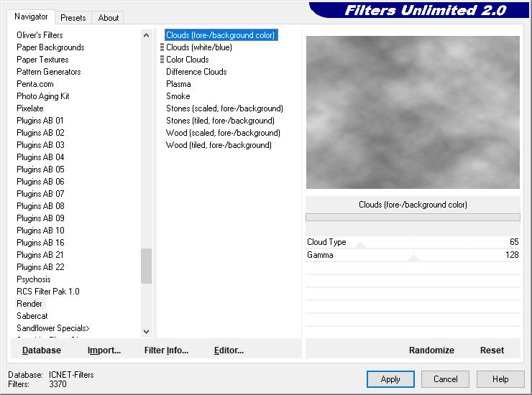Viewport: 532px width, 395px height.
Task: Click the Cancel button
Action: pyautogui.click(x=445, y=379)
